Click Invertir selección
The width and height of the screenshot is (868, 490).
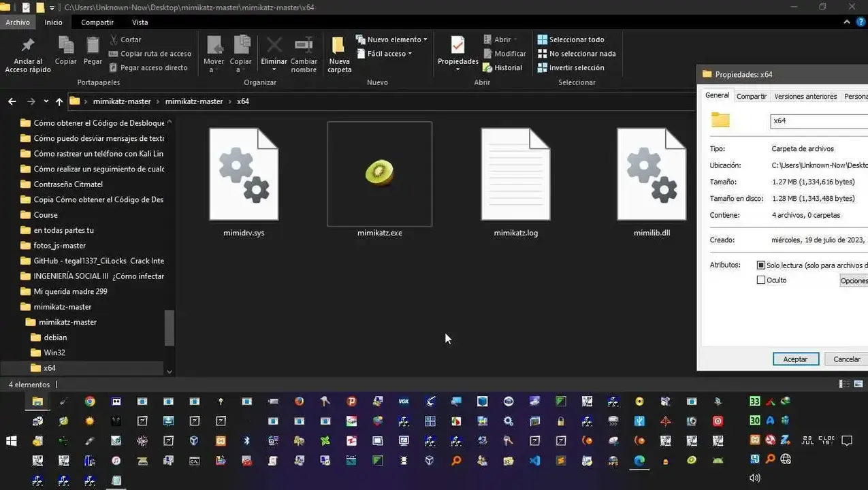pos(570,68)
